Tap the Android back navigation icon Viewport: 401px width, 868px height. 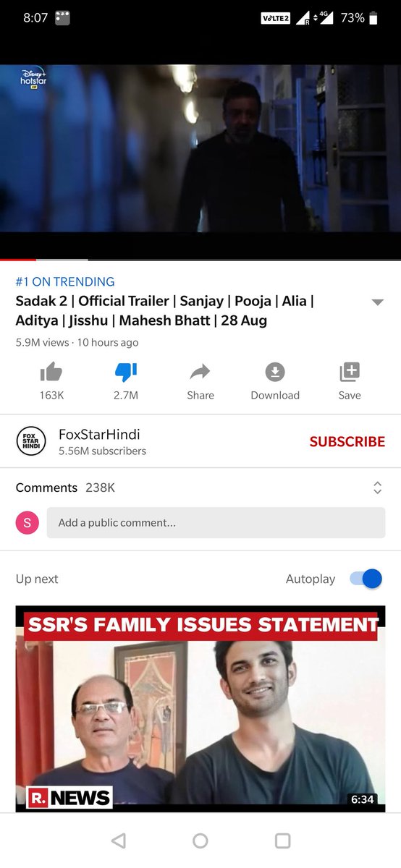pyautogui.click(x=119, y=841)
